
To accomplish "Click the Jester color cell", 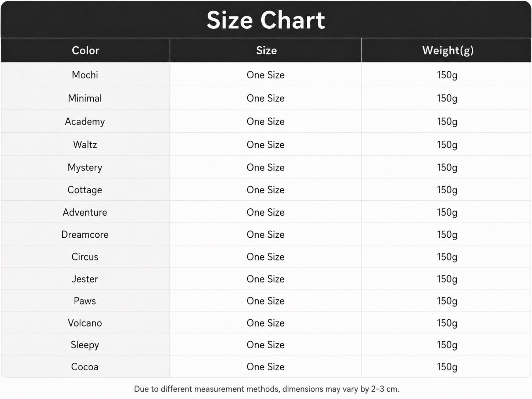I will tap(85, 279).
